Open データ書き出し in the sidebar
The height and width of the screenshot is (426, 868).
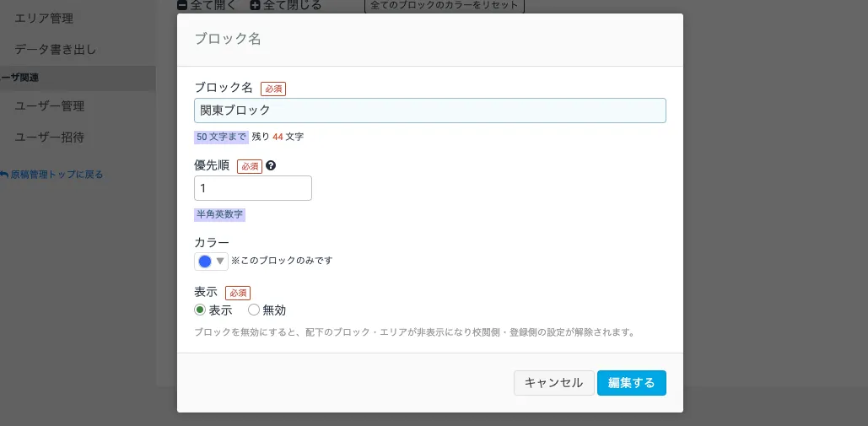point(56,49)
